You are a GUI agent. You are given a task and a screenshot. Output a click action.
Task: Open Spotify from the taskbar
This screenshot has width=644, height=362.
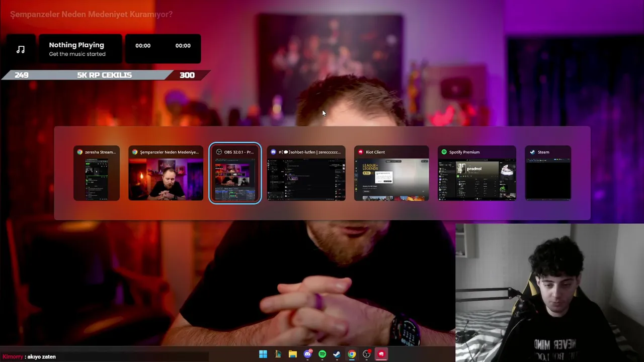pos(322,354)
